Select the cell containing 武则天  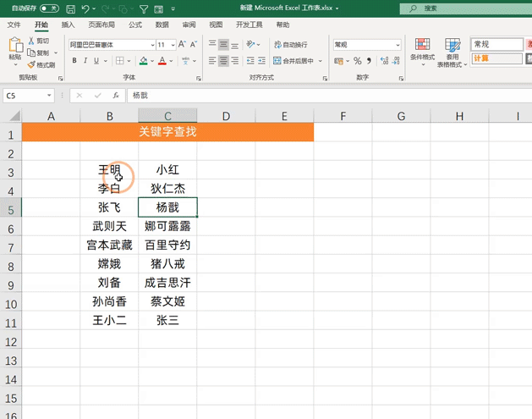pos(109,226)
